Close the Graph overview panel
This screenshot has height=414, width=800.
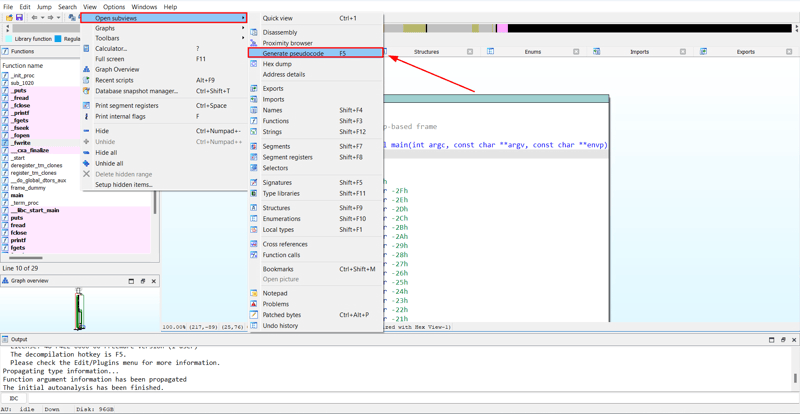(154, 281)
